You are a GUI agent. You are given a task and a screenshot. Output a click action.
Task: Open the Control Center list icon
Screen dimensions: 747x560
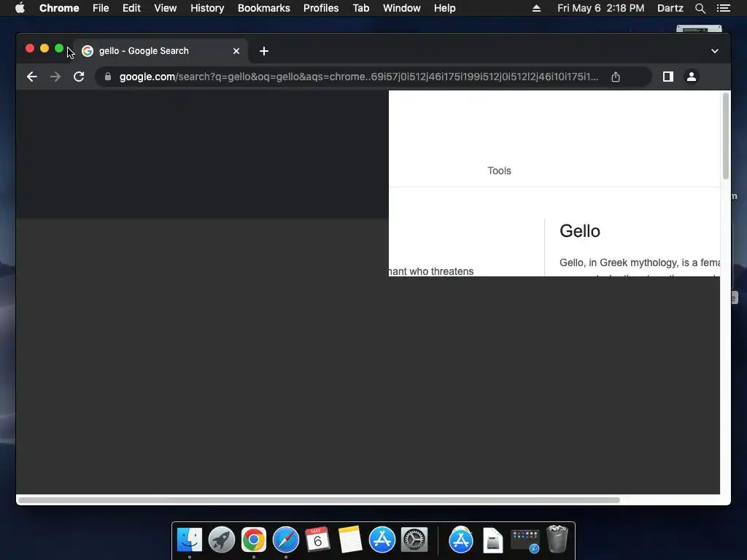click(723, 8)
